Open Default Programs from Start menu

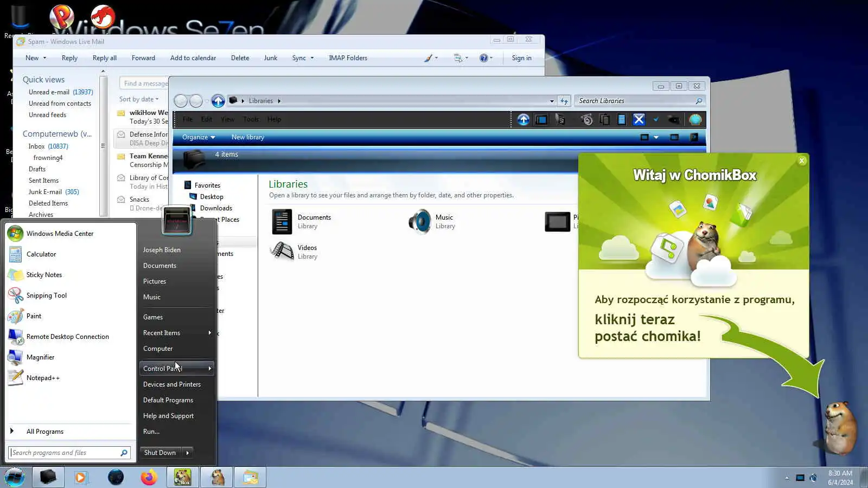click(176, 400)
